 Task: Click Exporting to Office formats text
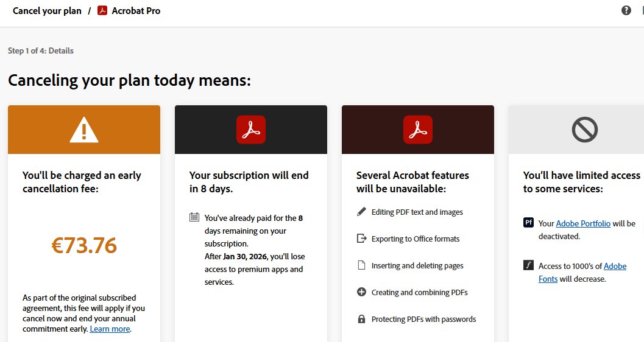pos(416,239)
